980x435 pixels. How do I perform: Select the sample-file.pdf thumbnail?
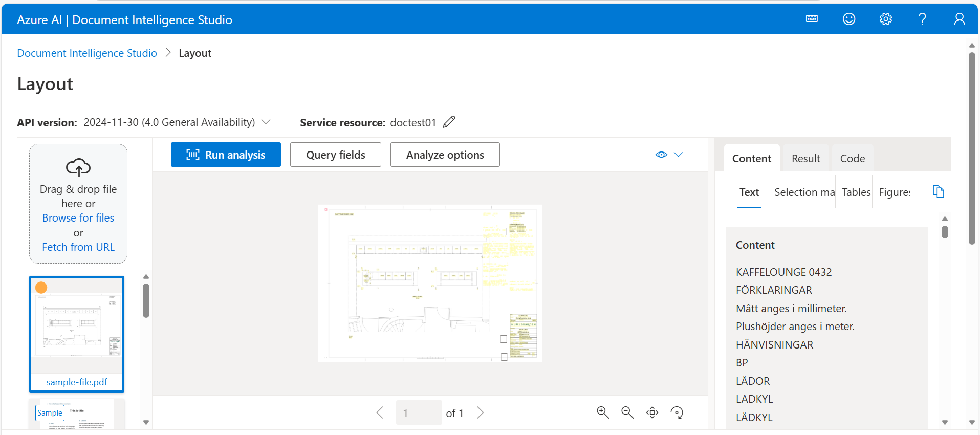(x=77, y=334)
